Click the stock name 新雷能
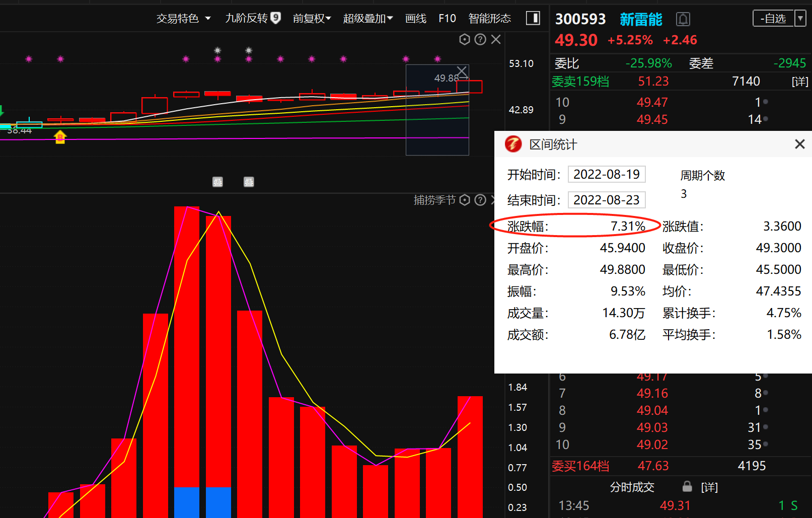 641,19
